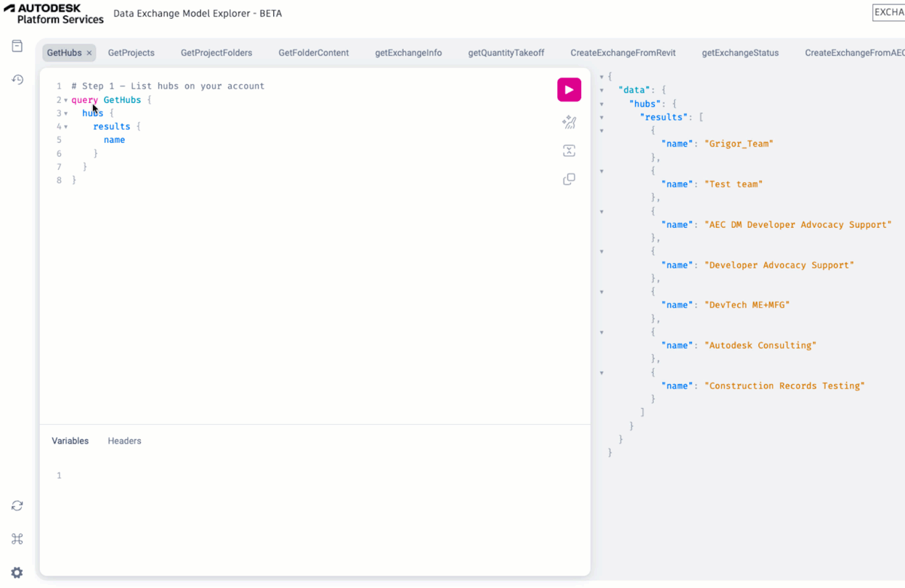Collapse the "hubs" node in response
The image size is (905, 588).
[x=601, y=104]
